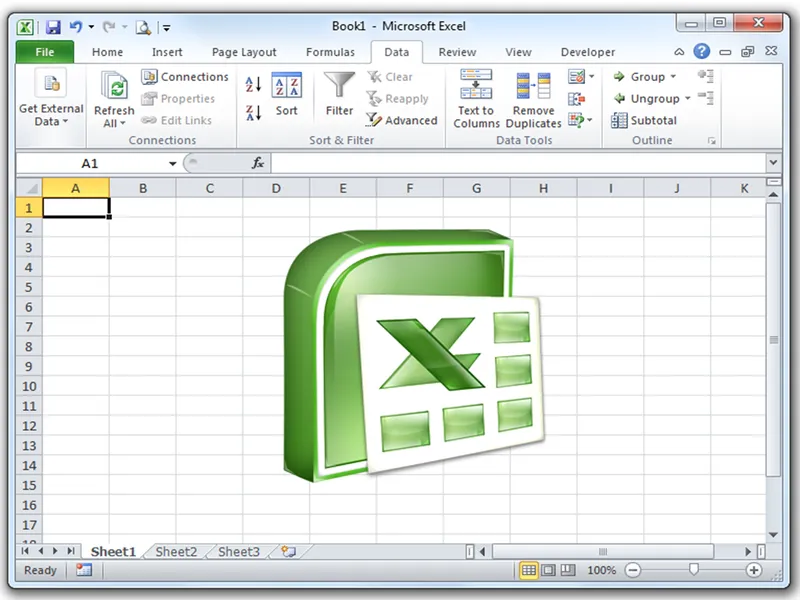The height and width of the screenshot is (600, 800).
Task: Click the Refresh All icon
Action: [x=113, y=90]
